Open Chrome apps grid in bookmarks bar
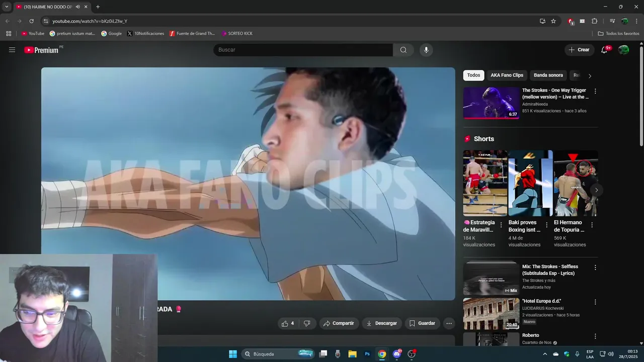Viewport: 644px width, 362px height. pos(9,34)
